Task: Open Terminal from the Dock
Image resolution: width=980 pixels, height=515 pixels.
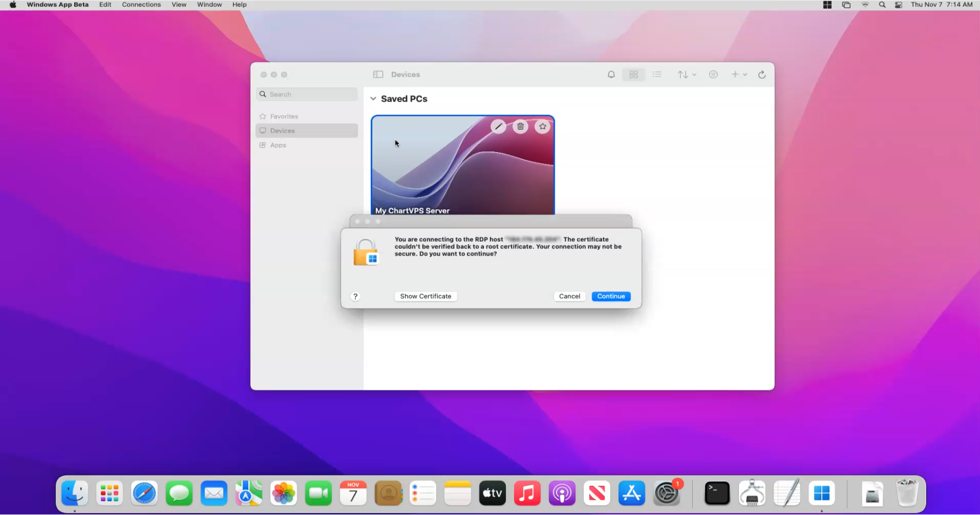Action: 717,494
